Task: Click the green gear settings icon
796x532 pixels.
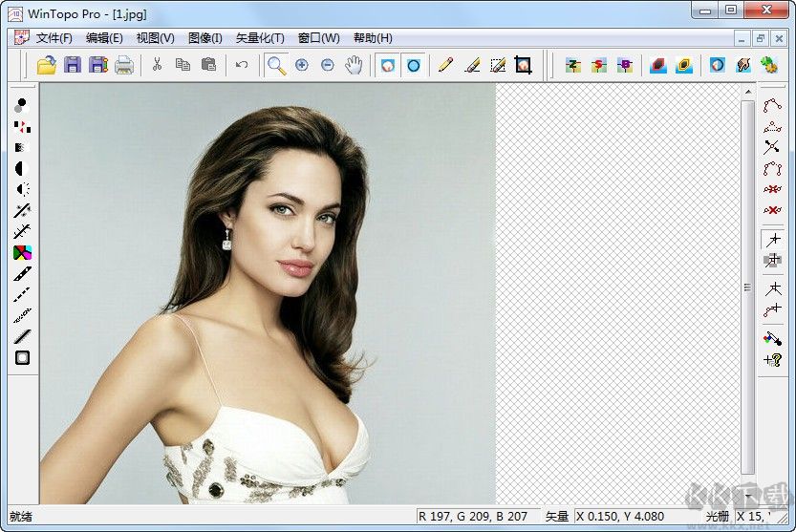Action: tap(769, 65)
